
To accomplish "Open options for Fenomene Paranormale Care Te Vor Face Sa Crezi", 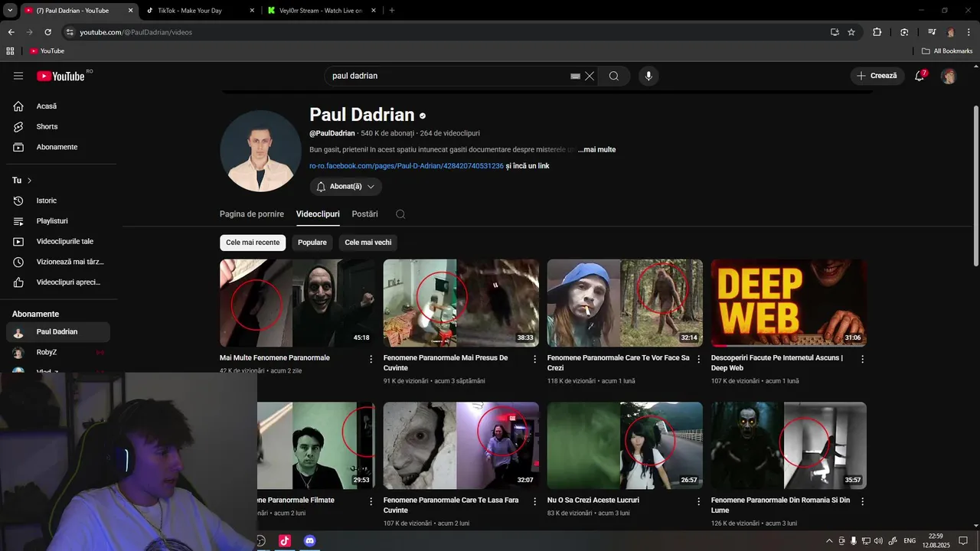I will 699,359.
